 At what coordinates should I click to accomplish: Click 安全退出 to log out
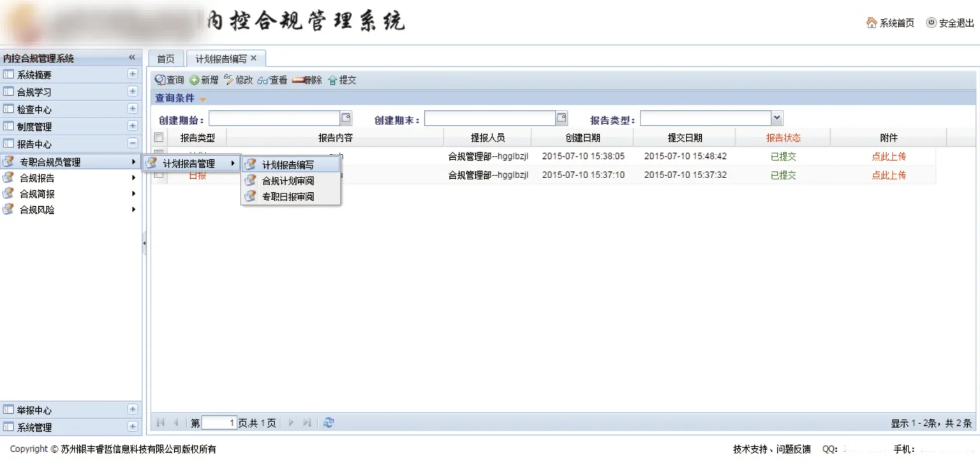pos(951,23)
